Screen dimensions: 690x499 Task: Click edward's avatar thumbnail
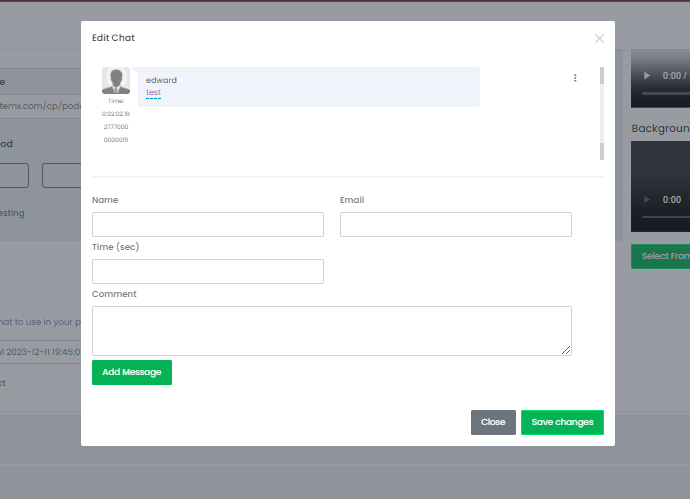(x=116, y=81)
